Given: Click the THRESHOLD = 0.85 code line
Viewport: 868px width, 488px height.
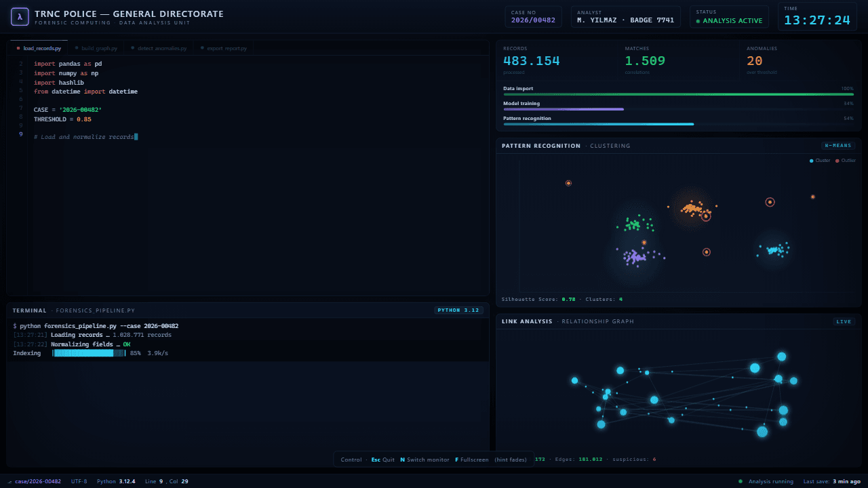Looking at the screenshot, I should click(62, 119).
